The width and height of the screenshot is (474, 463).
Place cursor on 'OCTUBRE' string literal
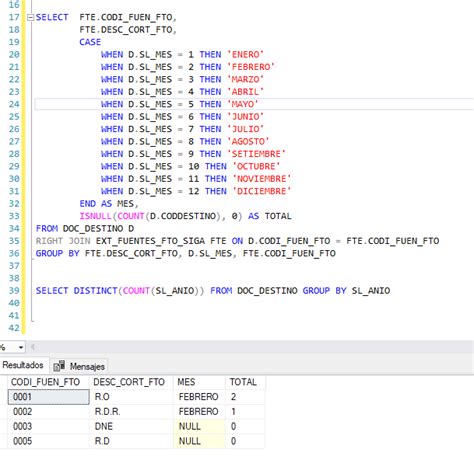click(x=256, y=166)
